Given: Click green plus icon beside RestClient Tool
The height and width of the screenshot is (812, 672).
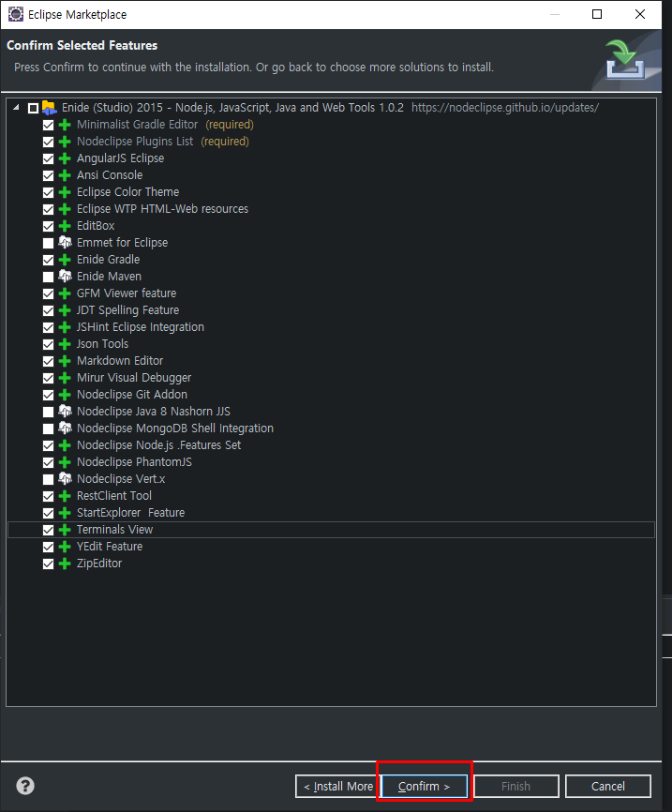Looking at the screenshot, I should click(x=65, y=496).
